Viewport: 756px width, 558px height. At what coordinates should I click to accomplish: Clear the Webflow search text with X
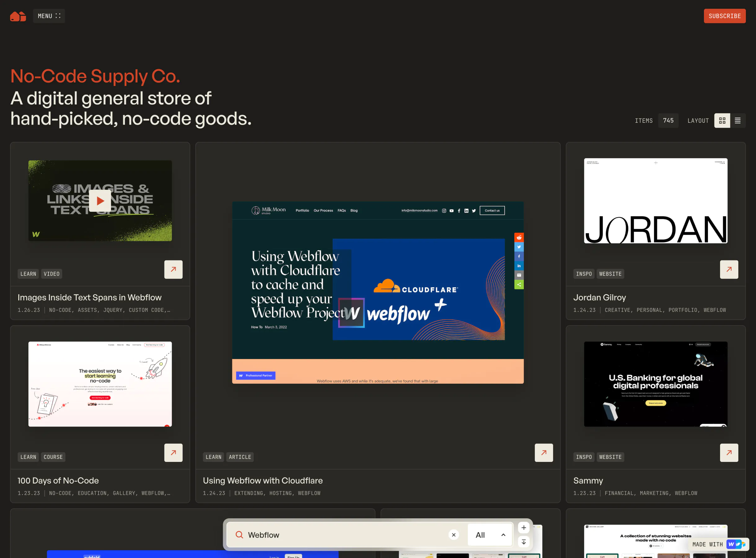tap(454, 535)
